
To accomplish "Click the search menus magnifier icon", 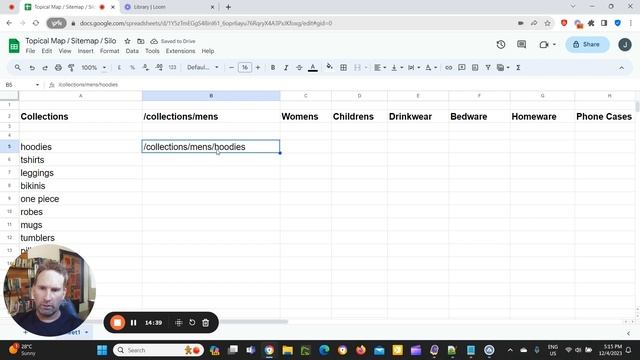I will (x=18, y=67).
